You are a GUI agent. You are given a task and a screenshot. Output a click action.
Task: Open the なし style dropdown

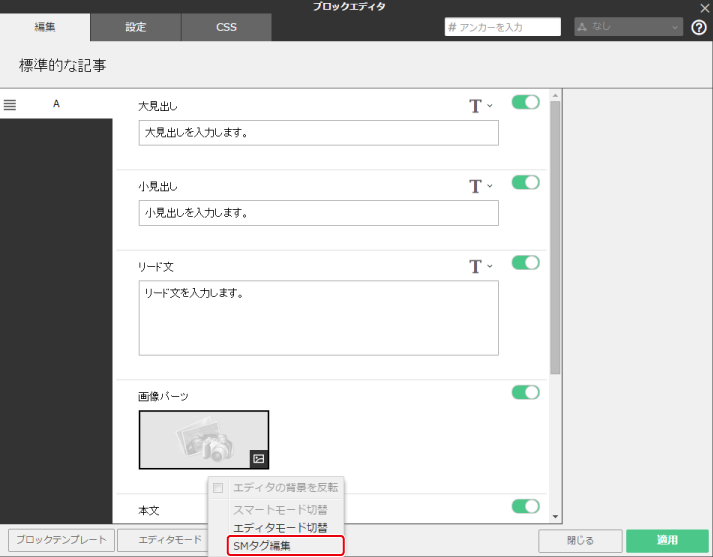pos(628,27)
